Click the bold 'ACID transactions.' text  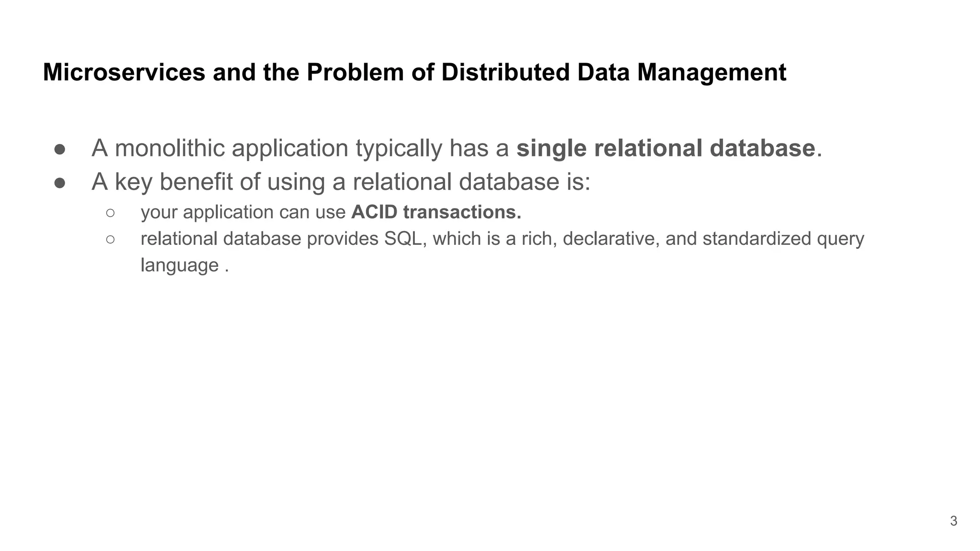pyautogui.click(x=436, y=212)
